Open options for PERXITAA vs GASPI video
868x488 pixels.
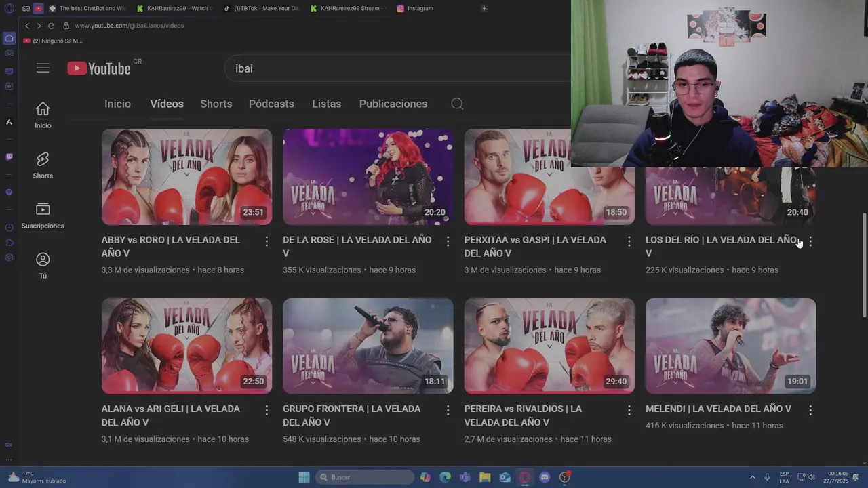click(x=629, y=241)
